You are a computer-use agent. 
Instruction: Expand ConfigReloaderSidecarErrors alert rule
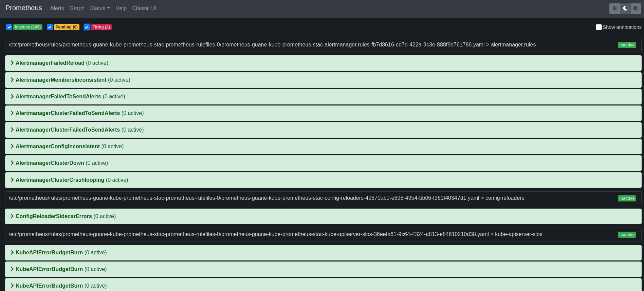[323, 216]
